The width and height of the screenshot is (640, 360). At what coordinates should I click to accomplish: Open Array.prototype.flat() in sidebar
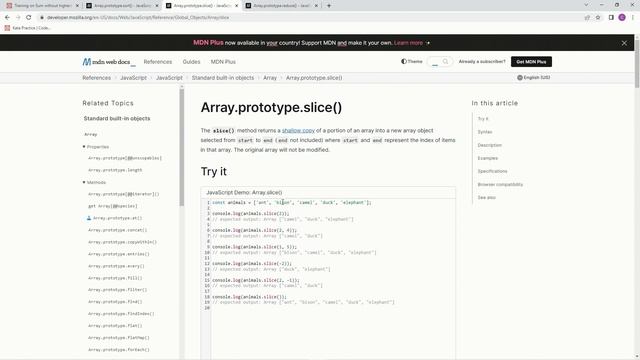point(115,326)
